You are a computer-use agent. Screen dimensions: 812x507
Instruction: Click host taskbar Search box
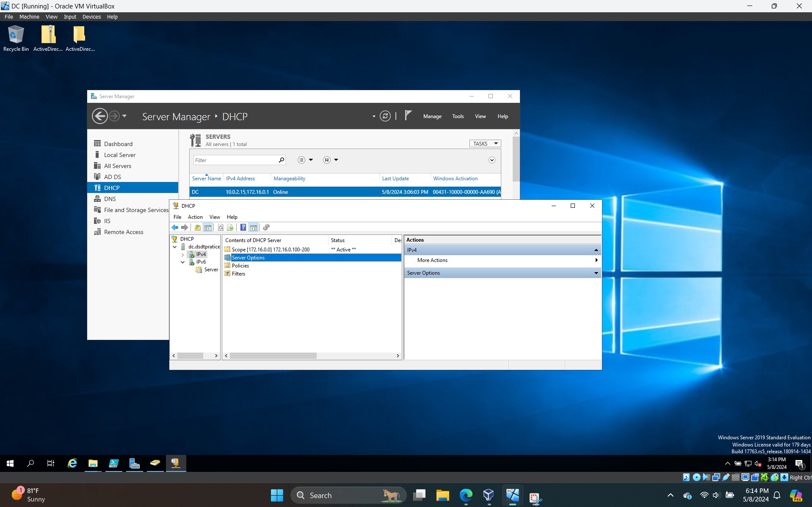(348, 495)
